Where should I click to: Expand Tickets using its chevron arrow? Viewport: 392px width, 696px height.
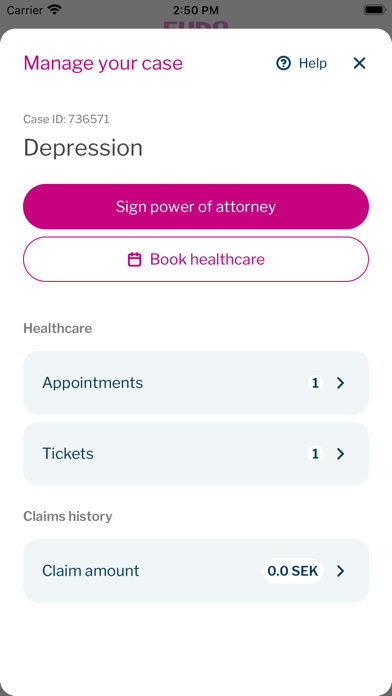click(341, 454)
